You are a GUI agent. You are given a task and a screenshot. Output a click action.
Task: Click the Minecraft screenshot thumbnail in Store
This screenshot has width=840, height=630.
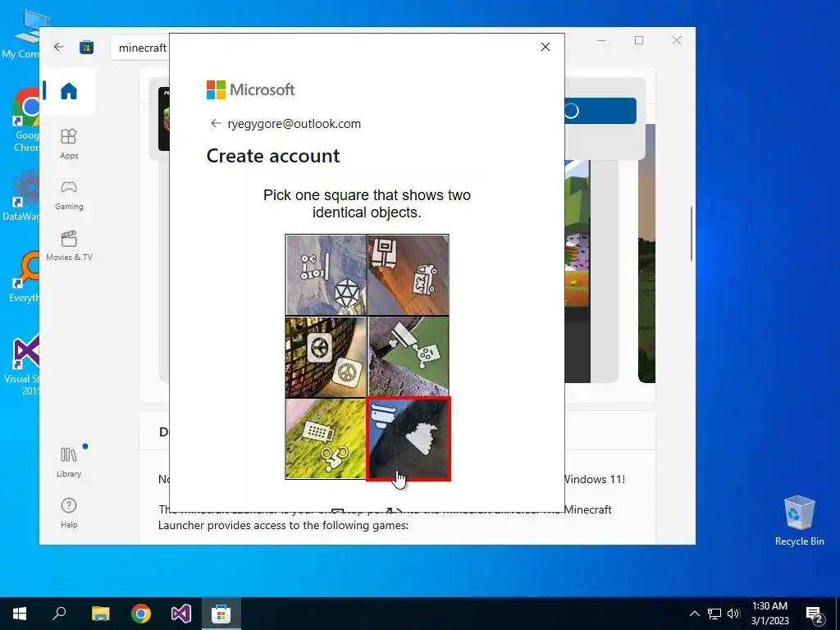pyautogui.click(x=577, y=271)
